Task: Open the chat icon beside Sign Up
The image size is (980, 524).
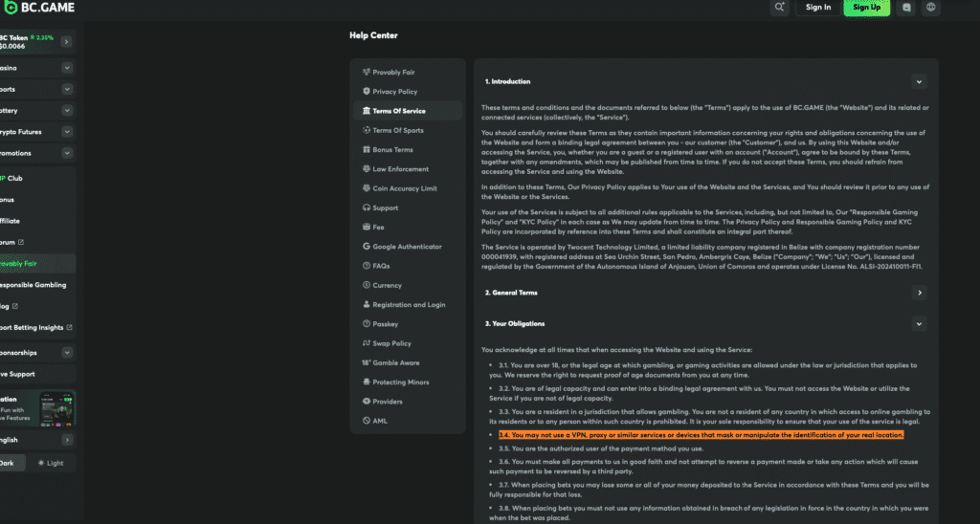Action: point(907,8)
